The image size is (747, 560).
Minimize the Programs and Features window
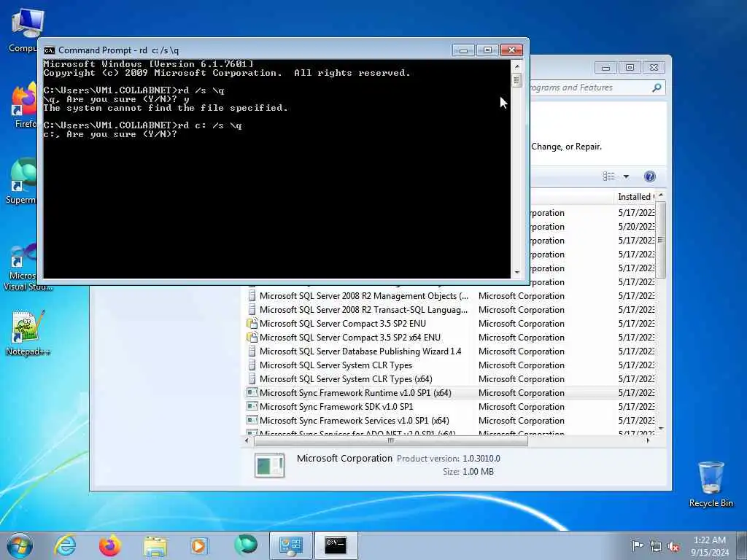coord(605,68)
